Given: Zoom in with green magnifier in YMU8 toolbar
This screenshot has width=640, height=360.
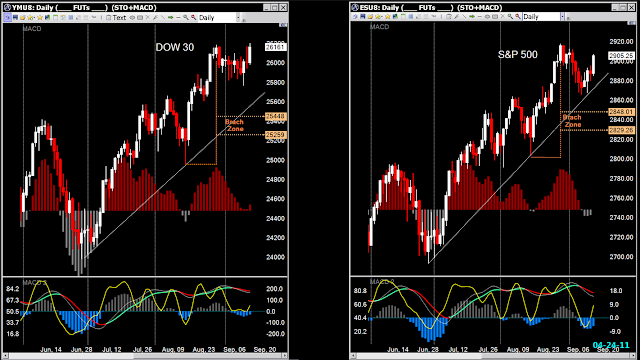Looking at the screenshot, I should click(186, 18).
